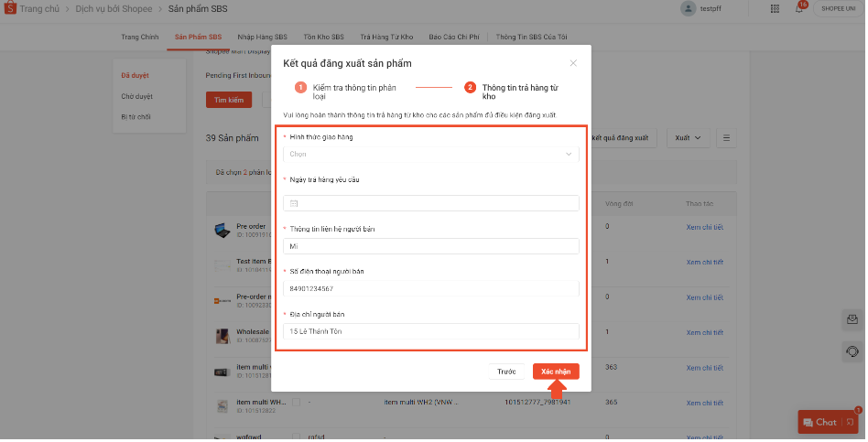Select Chờ duyệt in the sidebar
This screenshot has height=442, width=868.
coord(137,96)
